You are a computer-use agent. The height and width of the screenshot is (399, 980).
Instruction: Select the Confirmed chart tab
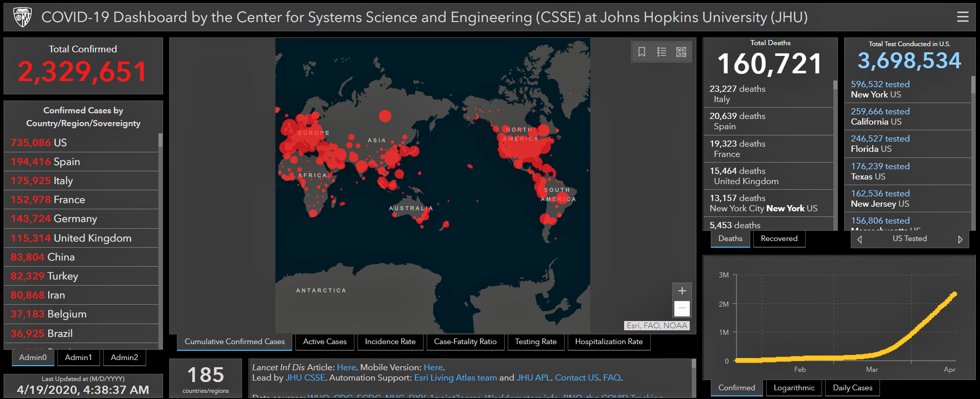[x=736, y=388]
